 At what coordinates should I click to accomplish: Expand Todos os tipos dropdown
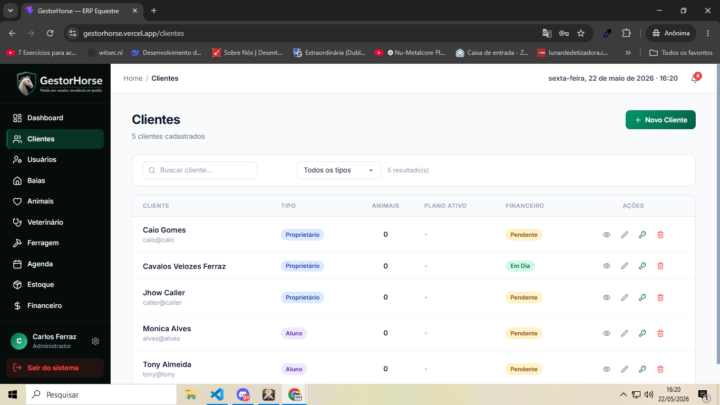click(x=338, y=170)
